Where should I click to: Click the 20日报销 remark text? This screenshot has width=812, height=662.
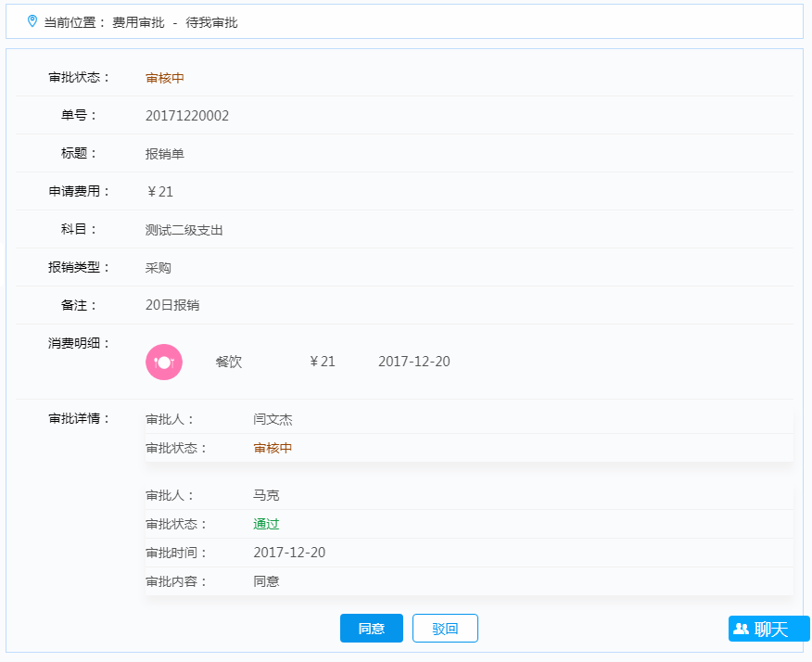[172, 305]
